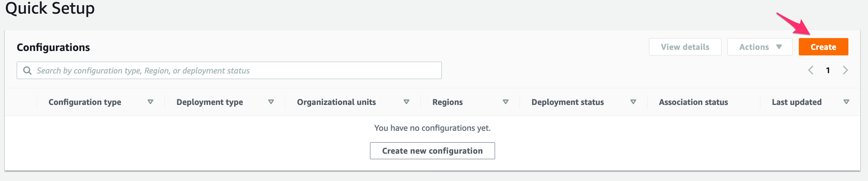Sort by Regions arrow
The image size is (868, 181).
[505, 102]
